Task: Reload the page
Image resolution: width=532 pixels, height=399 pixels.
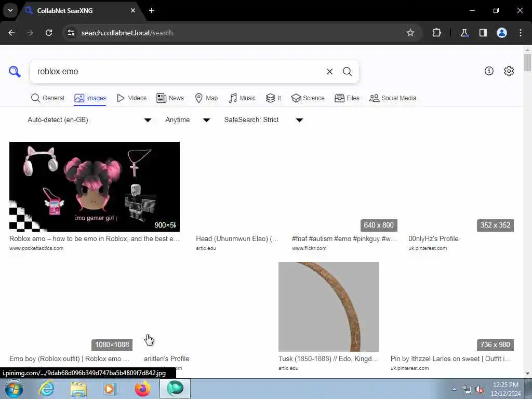Action: point(49,33)
